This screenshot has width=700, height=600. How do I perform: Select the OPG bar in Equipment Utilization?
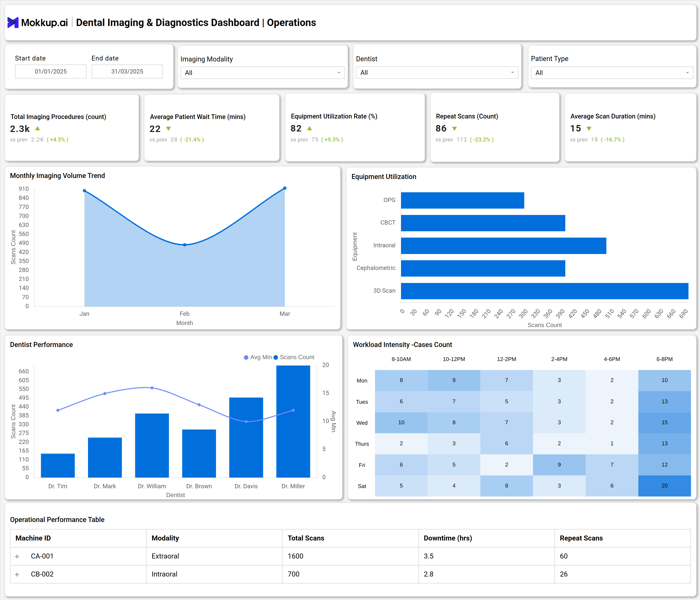tap(462, 200)
